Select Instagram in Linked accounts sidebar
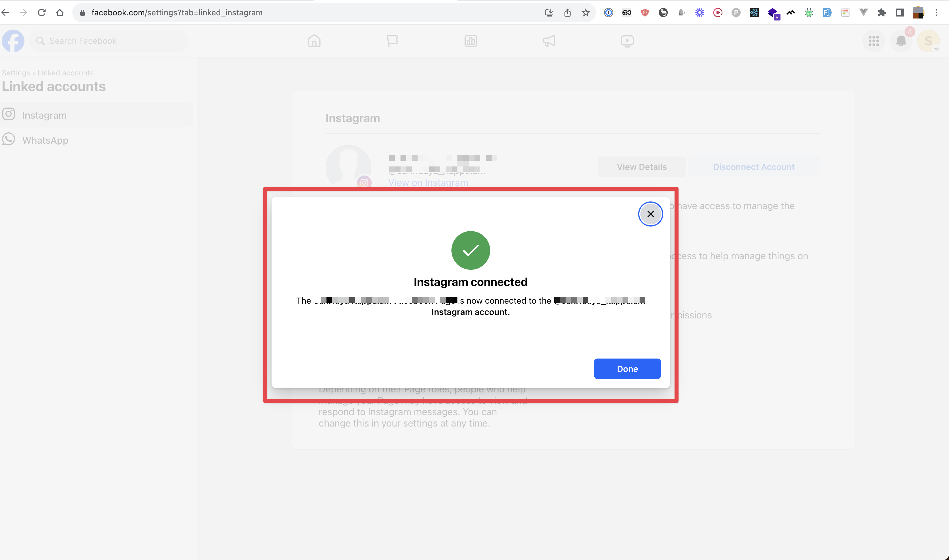This screenshot has height=560, width=949. coord(44,115)
